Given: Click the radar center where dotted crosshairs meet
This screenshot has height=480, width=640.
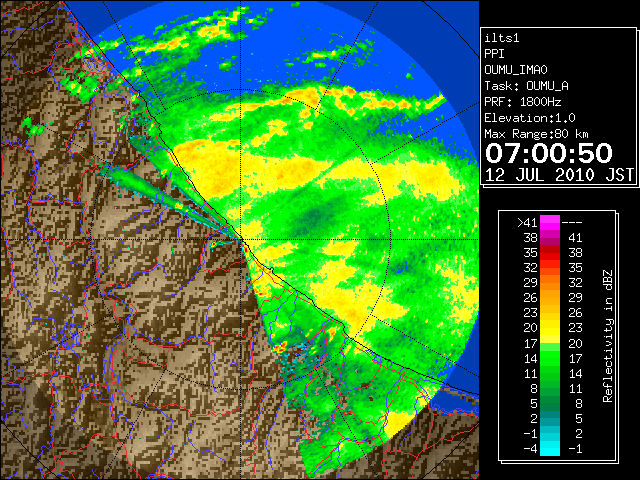Looking at the screenshot, I should 241,240.
